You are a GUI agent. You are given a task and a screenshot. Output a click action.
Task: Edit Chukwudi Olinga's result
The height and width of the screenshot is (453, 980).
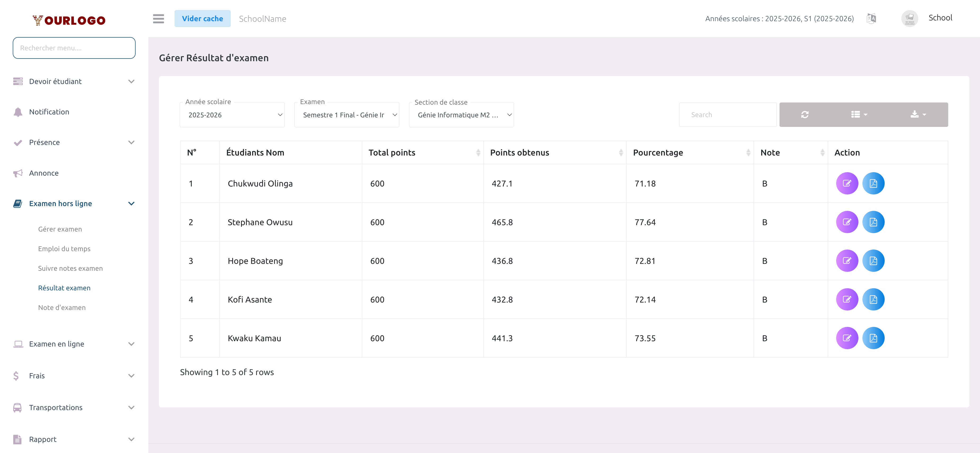(847, 183)
